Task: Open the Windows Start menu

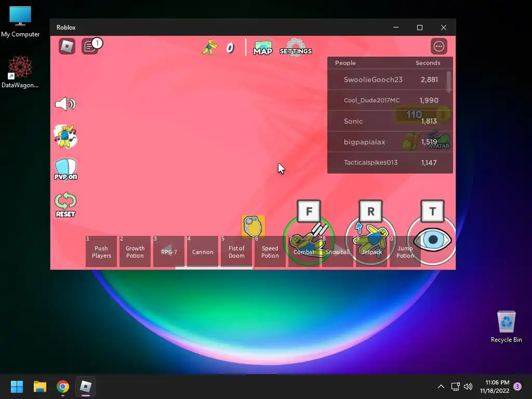Action: (17, 387)
